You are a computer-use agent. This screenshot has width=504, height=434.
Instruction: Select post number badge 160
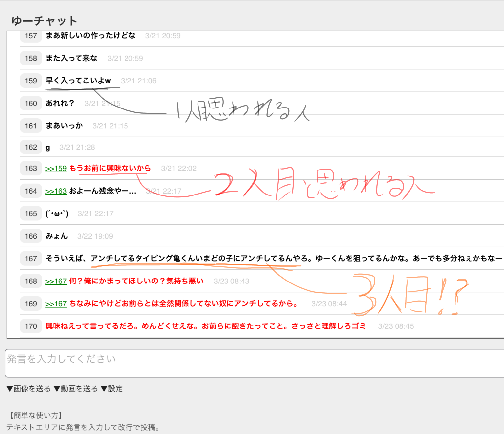click(x=31, y=103)
